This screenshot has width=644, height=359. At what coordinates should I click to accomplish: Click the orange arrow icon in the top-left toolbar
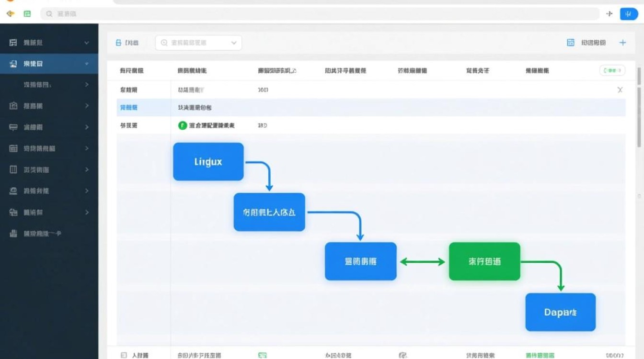(10, 14)
